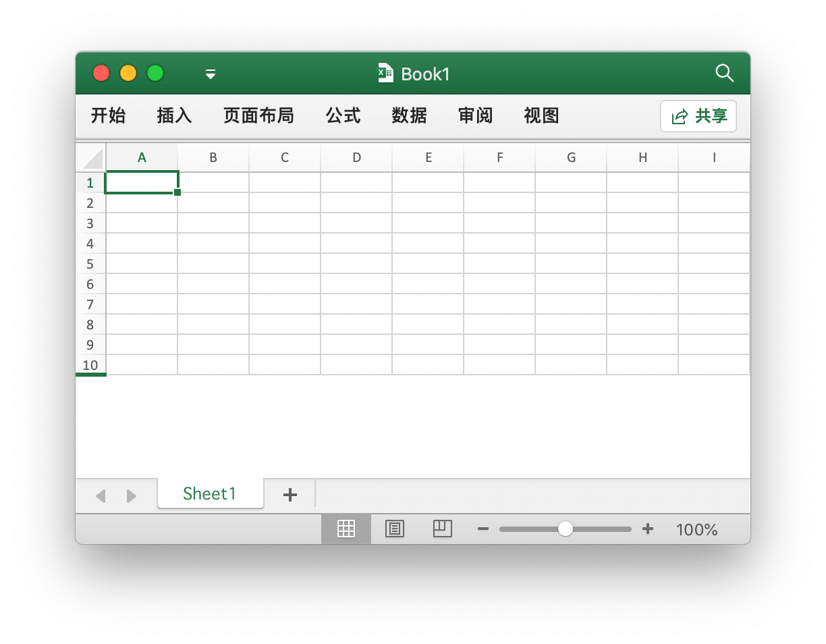The image size is (826, 644).
Task: Click the red close window button
Action: click(x=101, y=73)
